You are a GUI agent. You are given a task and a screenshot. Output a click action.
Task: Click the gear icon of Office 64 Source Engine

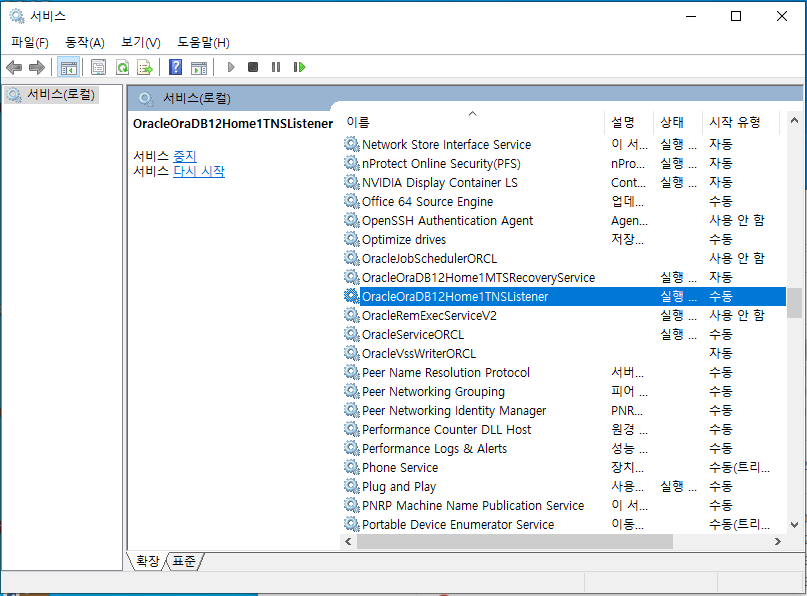click(352, 201)
